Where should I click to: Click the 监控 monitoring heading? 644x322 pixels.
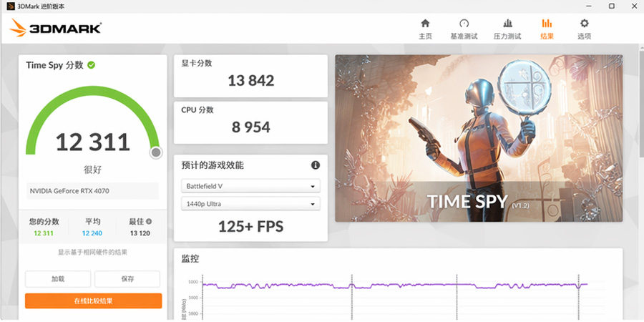click(190, 259)
